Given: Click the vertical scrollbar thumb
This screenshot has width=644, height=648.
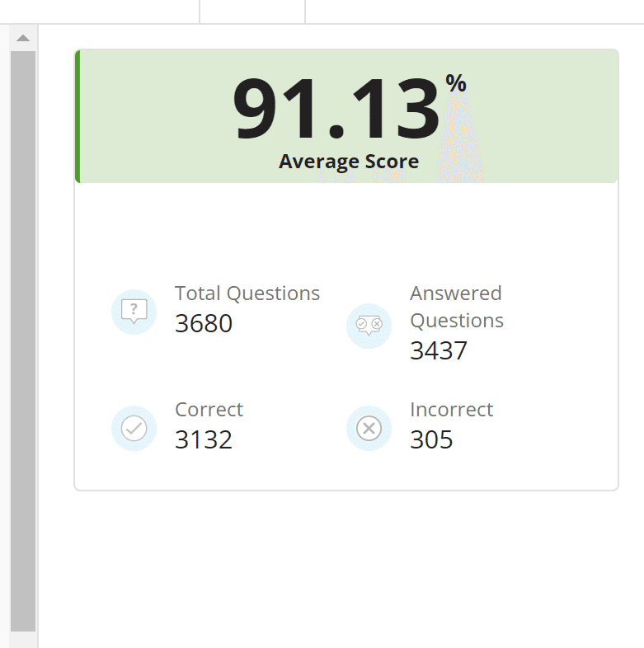Looking at the screenshot, I should point(23,341).
